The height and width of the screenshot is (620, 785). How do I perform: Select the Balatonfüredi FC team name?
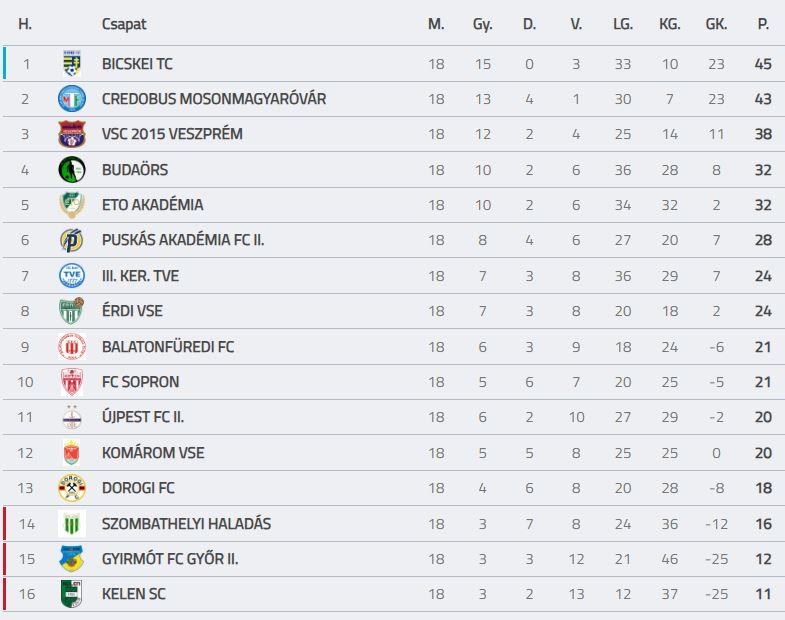coord(168,347)
